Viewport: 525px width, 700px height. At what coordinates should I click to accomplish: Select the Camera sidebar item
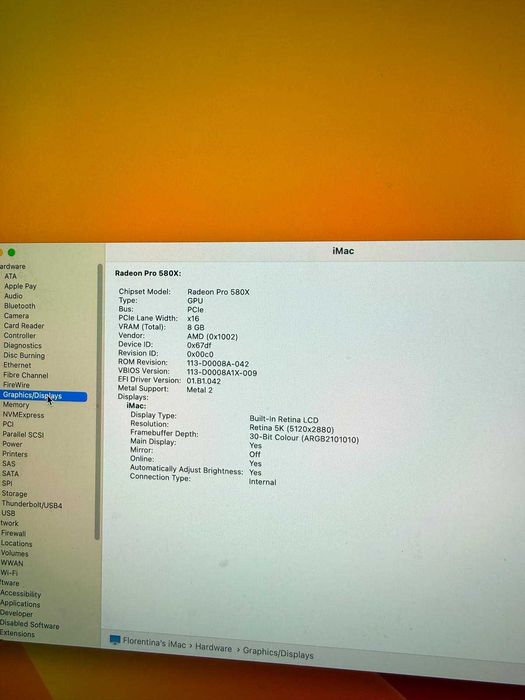pos(16,316)
